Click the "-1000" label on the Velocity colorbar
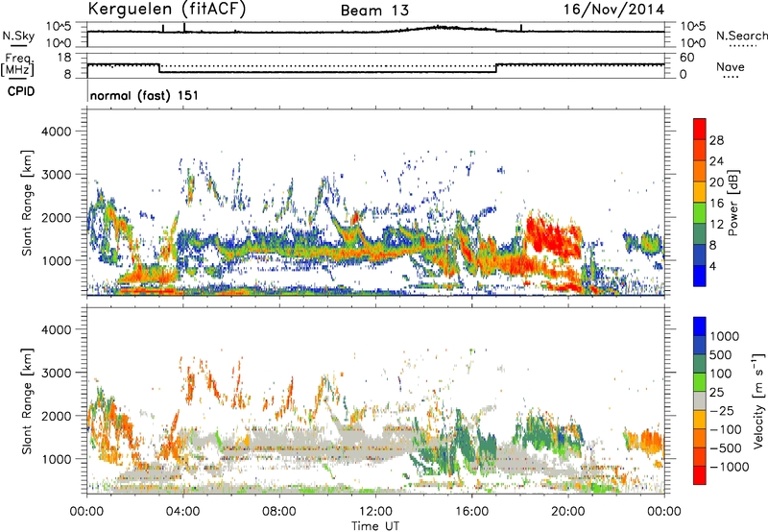The image size is (768, 532). (x=730, y=467)
